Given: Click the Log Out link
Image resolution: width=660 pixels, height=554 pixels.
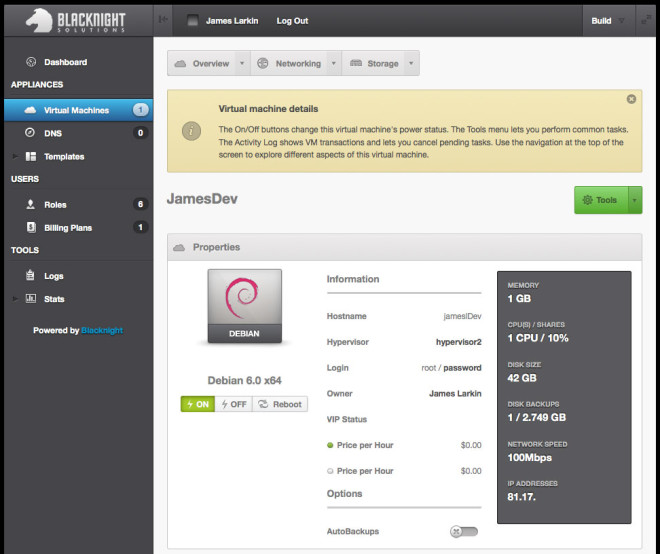Looking at the screenshot, I should [x=292, y=21].
